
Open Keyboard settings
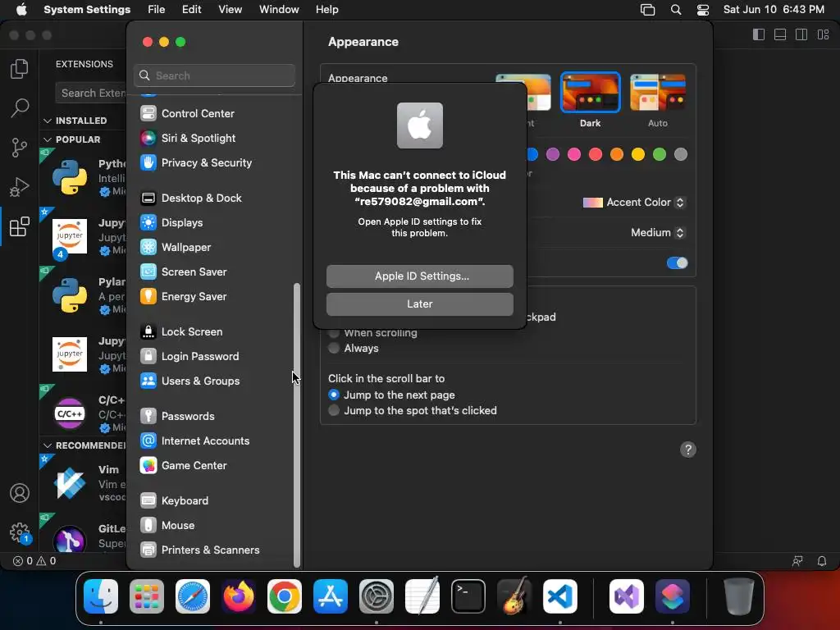[174, 501]
